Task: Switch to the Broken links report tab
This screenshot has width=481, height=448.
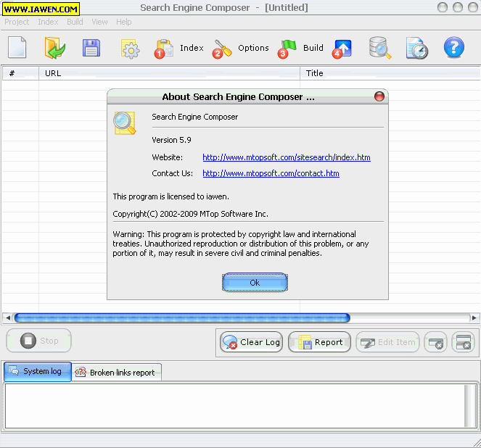Action: pos(116,373)
